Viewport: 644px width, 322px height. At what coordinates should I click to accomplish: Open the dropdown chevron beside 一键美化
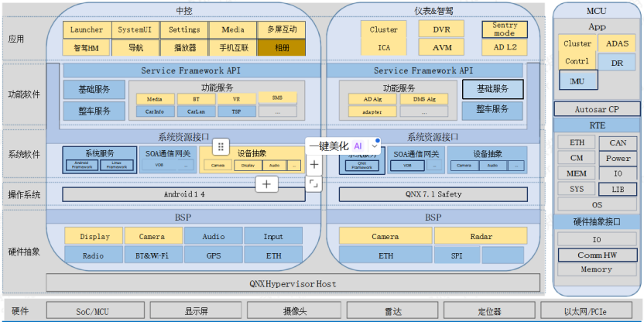pos(374,146)
